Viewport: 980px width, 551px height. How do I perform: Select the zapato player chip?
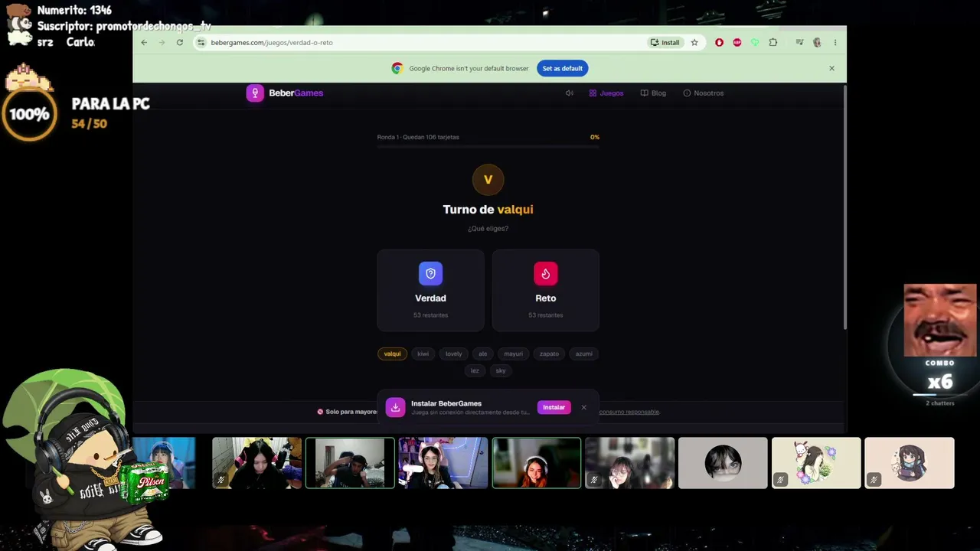pos(549,354)
